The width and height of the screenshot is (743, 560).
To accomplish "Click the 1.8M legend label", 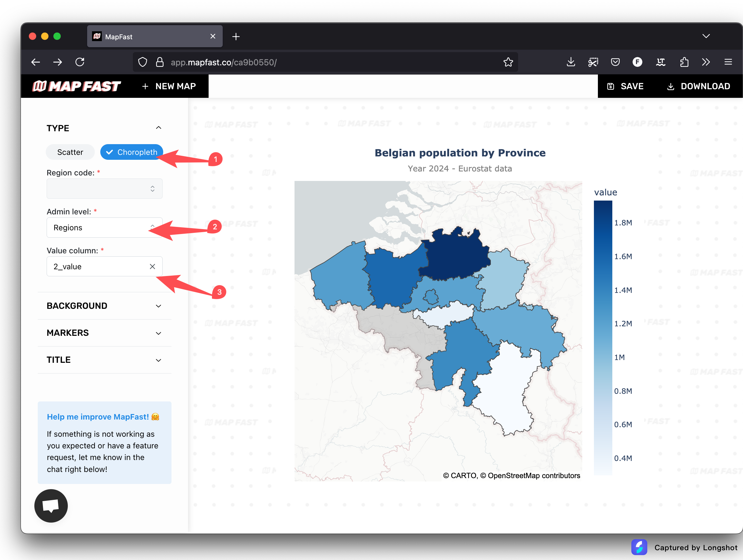I will pos(623,223).
